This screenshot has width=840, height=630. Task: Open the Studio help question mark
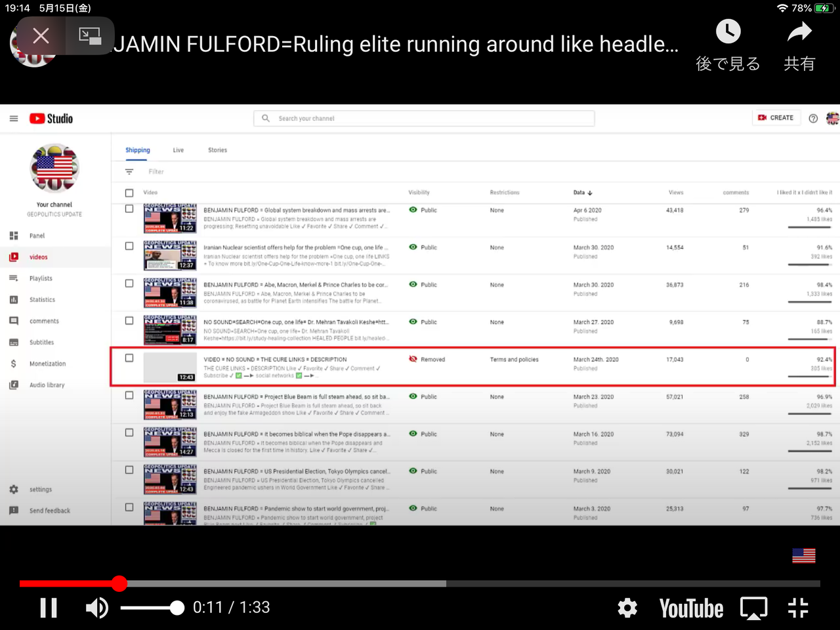(813, 119)
